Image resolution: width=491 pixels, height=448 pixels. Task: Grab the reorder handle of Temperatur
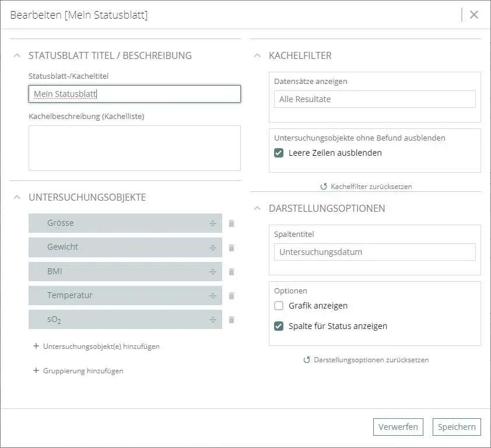(x=213, y=296)
